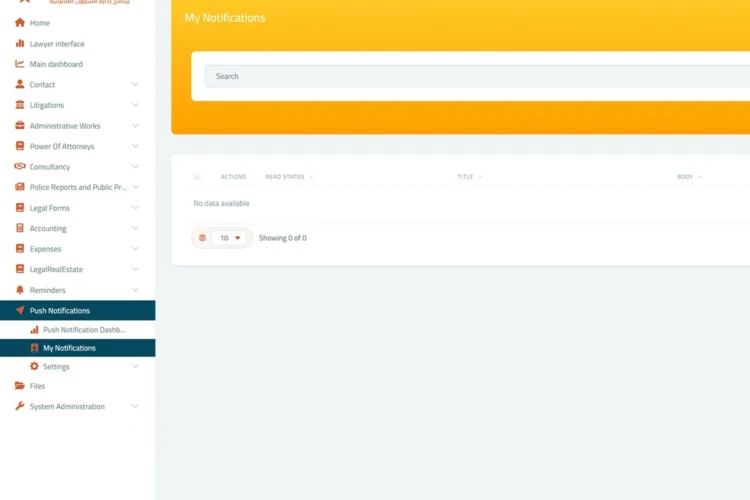Click the Administrative Works briefcase icon
This screenshot has height=500, width=750.
click(20, 125)
